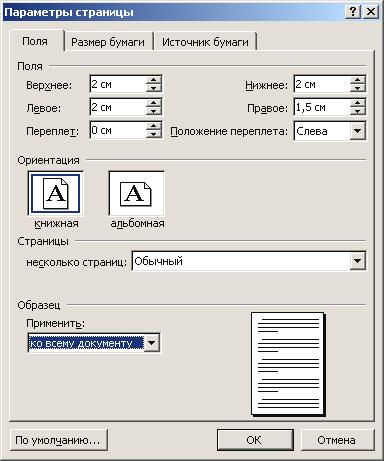The height and width of the screenshot is (461, 384).
Task: Open the Положение переплета dropdown
Action: 358,131
